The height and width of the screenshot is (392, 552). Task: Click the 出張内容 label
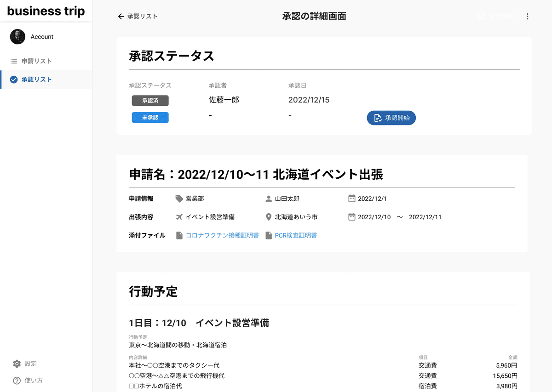point(141,217)
